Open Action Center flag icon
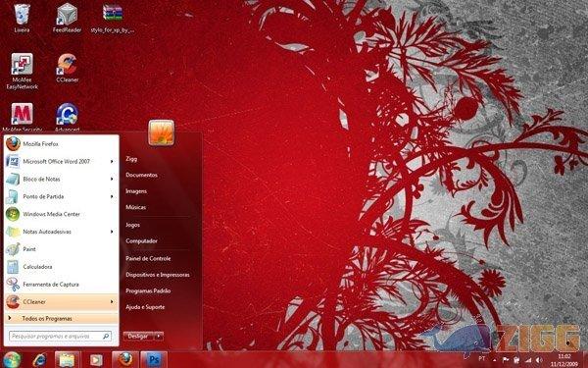This screenshot has height=368, width=588. click(506, 360)
